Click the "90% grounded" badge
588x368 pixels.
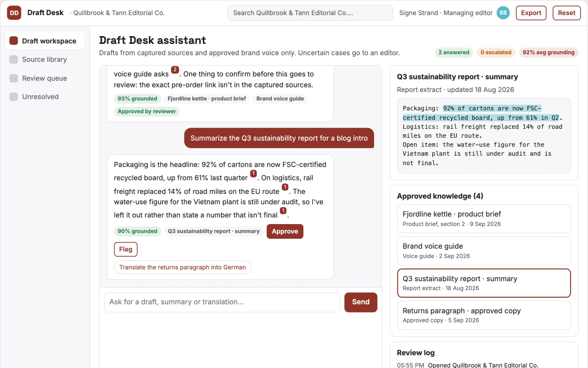click(x=137, y=231)
